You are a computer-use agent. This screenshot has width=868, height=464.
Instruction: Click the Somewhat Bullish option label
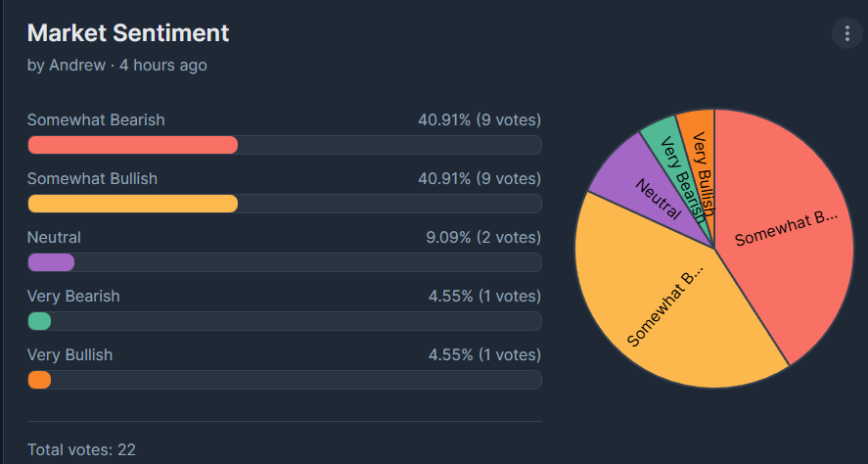pos(92,179)
